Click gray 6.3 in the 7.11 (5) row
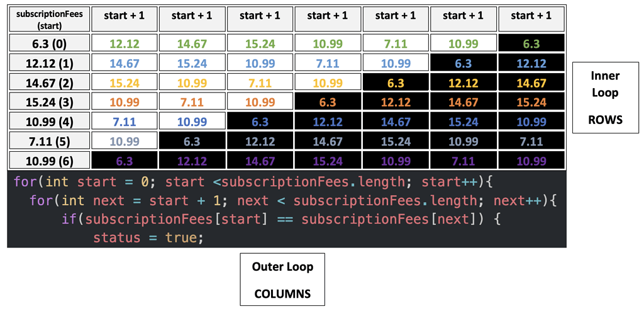This screenshot has width=644, height=311. 192,140
